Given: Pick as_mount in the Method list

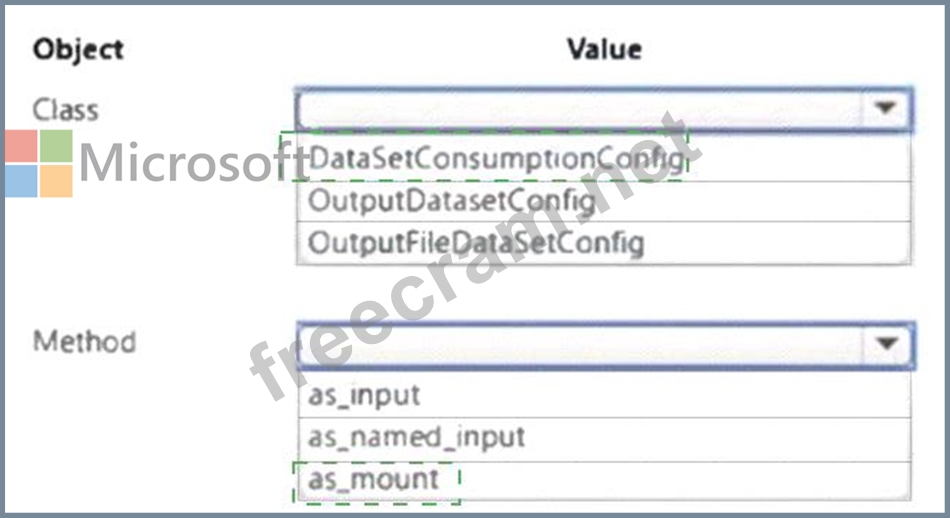Looking at the screenshot, I should [373, 479].
